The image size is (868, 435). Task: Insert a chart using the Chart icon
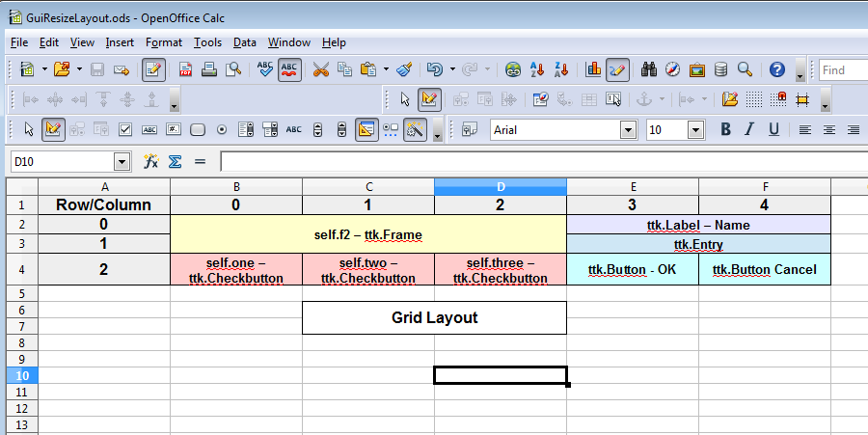593,69
